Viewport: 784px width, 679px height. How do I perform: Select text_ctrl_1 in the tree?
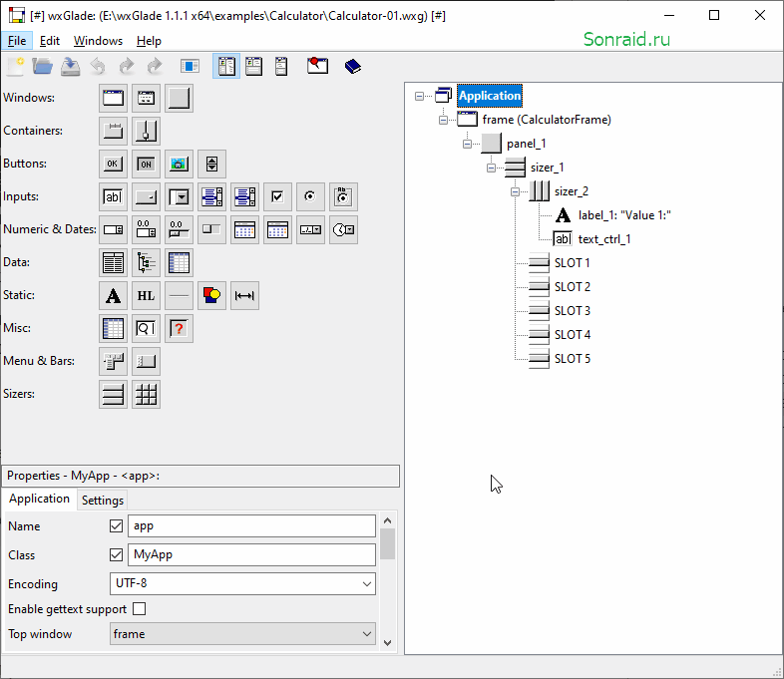(x=604, y=239)
